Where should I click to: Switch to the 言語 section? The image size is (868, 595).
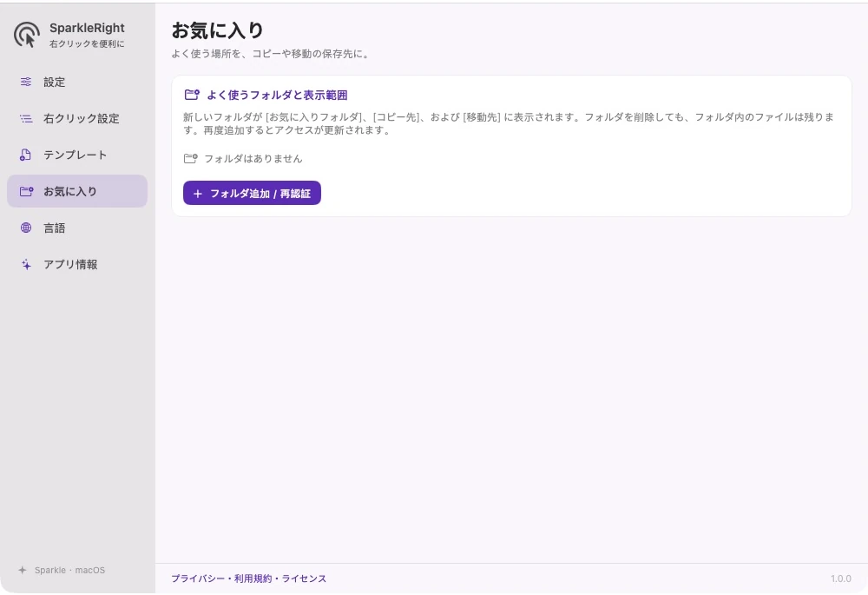coord(77,228)
